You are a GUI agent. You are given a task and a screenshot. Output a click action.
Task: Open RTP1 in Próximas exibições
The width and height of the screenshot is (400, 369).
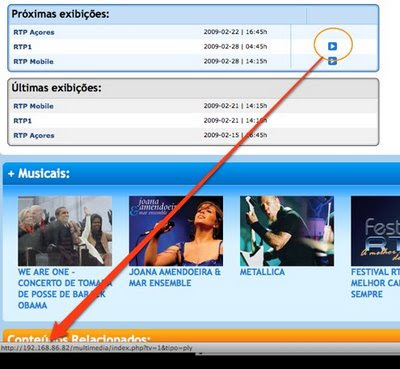coord(22,47)
